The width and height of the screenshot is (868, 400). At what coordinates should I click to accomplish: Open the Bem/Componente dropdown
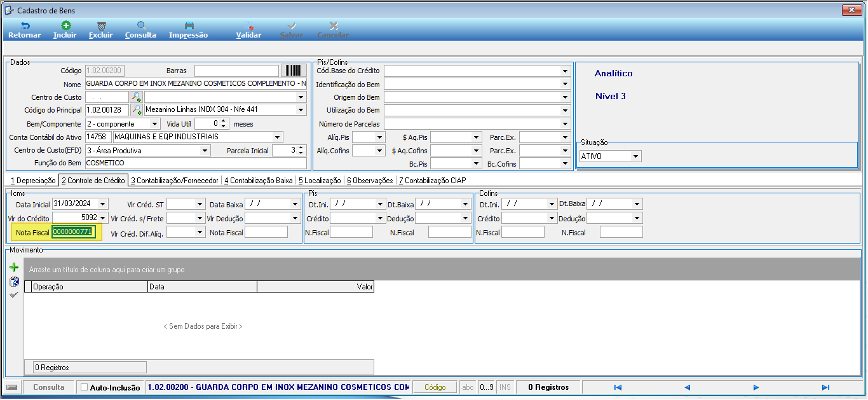[155, 124]
